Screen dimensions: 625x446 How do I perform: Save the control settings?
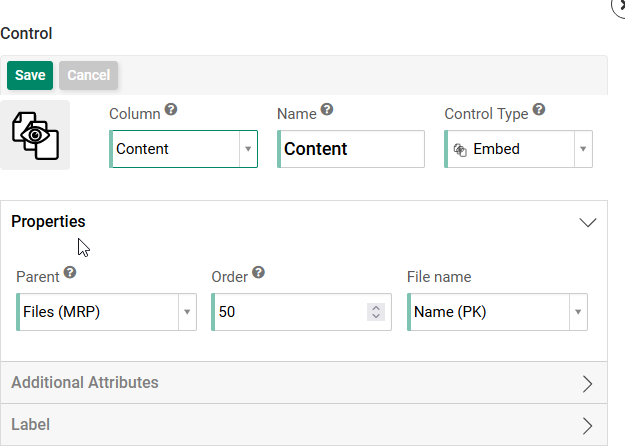30,75
